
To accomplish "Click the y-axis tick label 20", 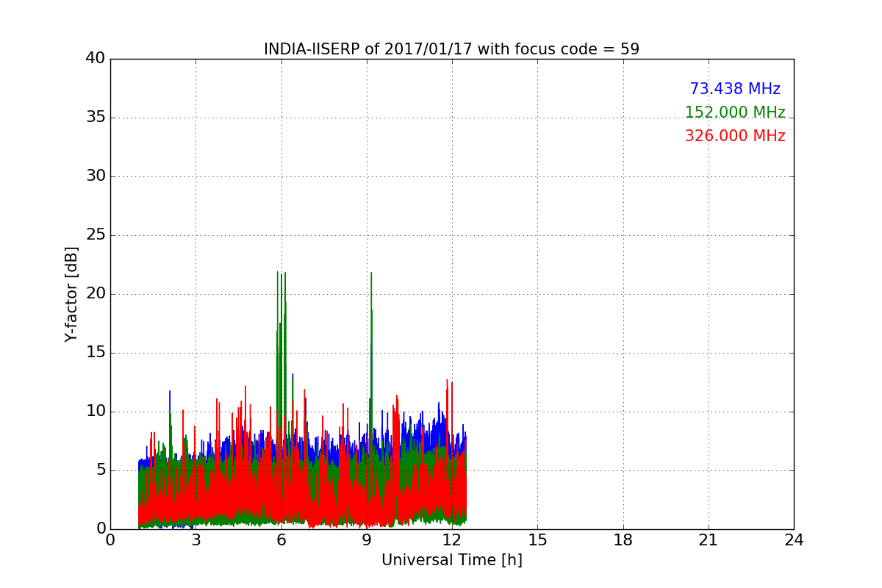I will point(96,293).
